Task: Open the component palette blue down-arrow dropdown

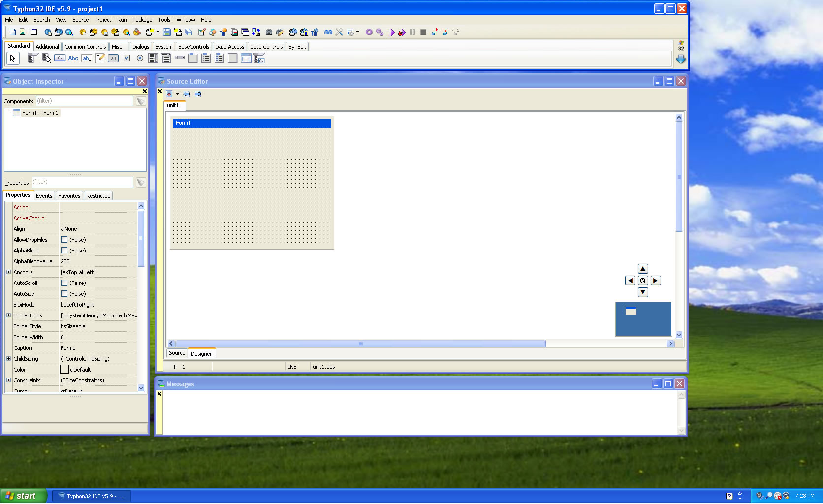Action: click(681, 59)
